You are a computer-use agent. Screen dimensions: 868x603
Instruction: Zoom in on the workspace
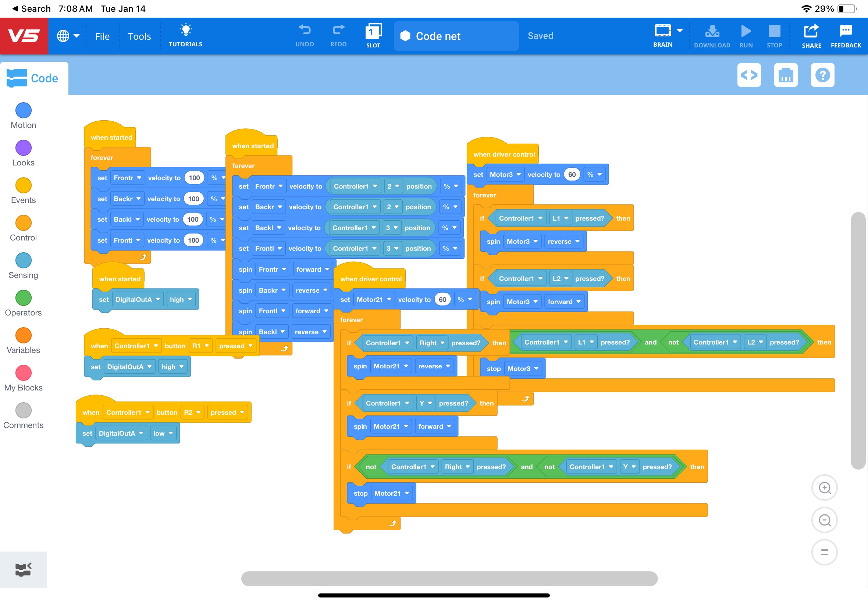pyautogui.click(x=825, y=488)
